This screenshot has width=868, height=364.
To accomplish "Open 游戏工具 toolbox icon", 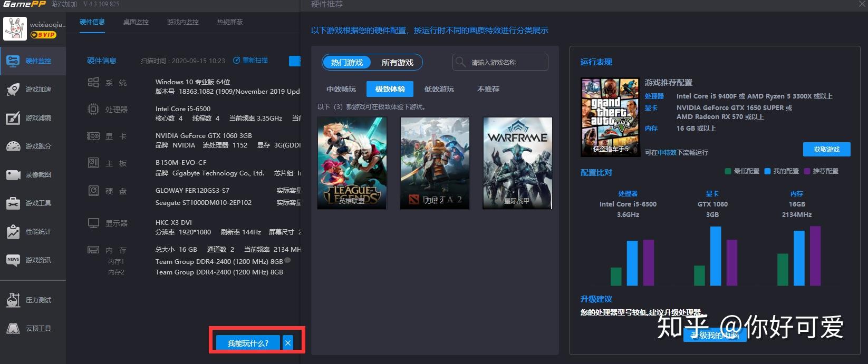I will click(13, 203).
